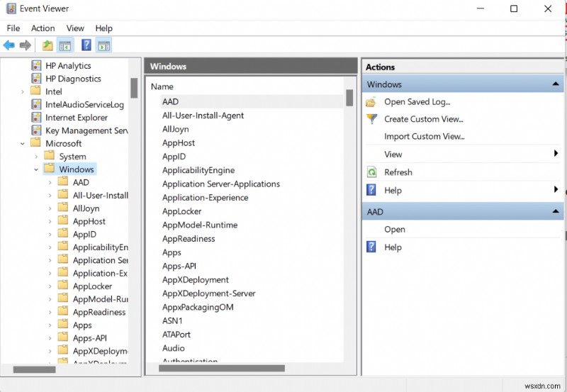This screenshot has width=567, height=392.
Task: Click the blue Help icon in the toolbar
Action: [x=86, y=45]
